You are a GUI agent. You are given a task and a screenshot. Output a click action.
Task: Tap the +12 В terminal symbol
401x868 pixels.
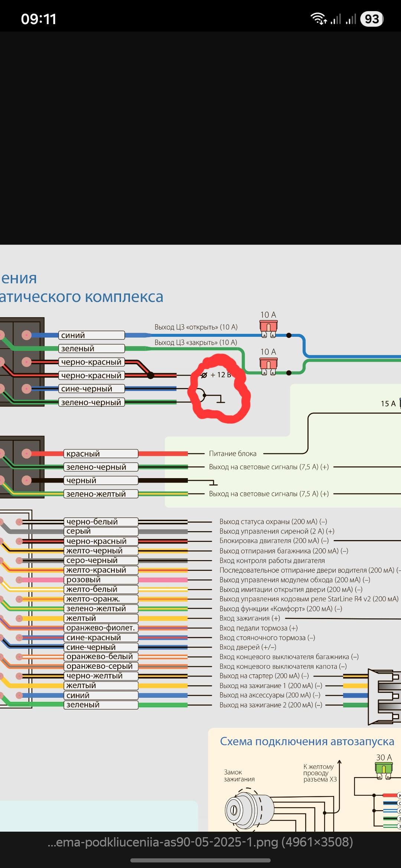point(204,375)
